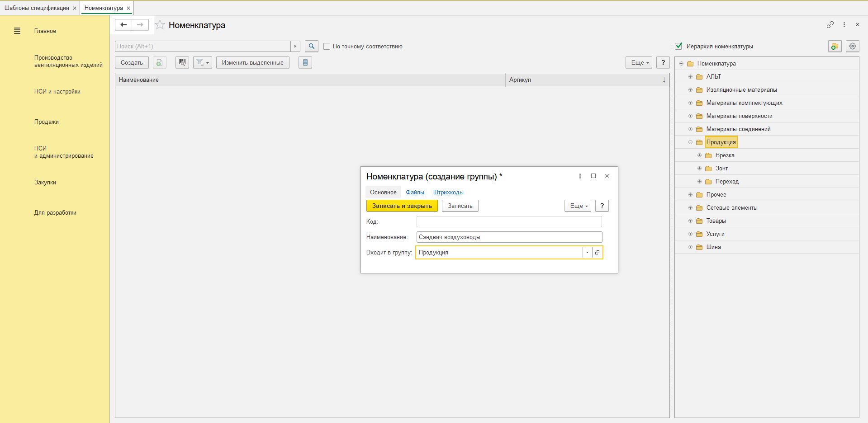
Task: Expand the Сетевые элементы folder
Action: [690, 208]
